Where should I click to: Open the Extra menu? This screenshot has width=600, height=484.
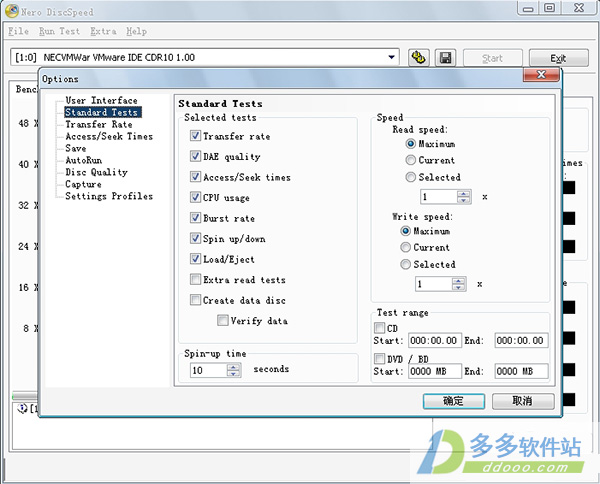coord(103,31)
